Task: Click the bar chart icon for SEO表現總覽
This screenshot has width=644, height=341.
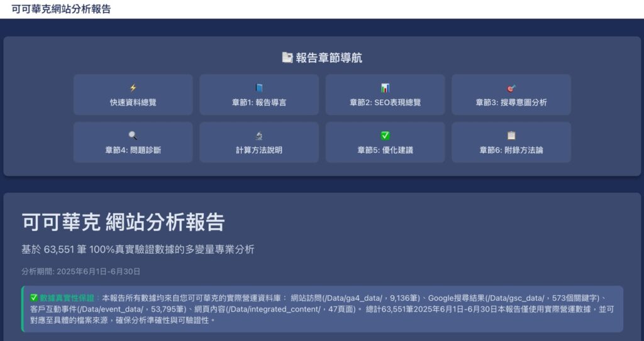Action: click(385, 88)
